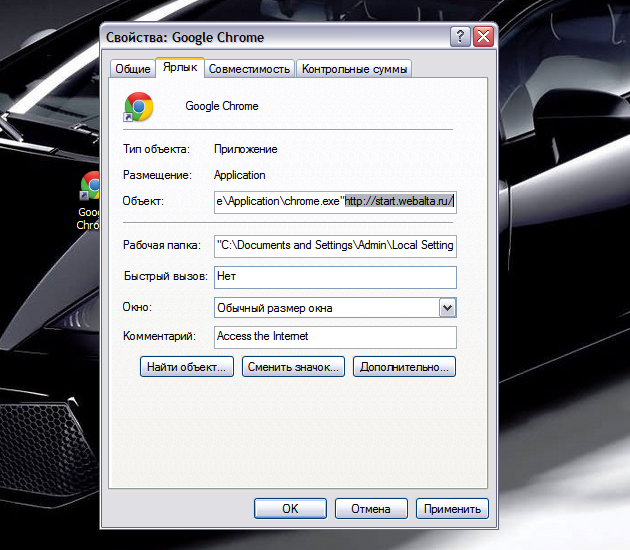Select the Ярлык tab
630x550 pixels.
pyautogui.click(x=180, y=67)
